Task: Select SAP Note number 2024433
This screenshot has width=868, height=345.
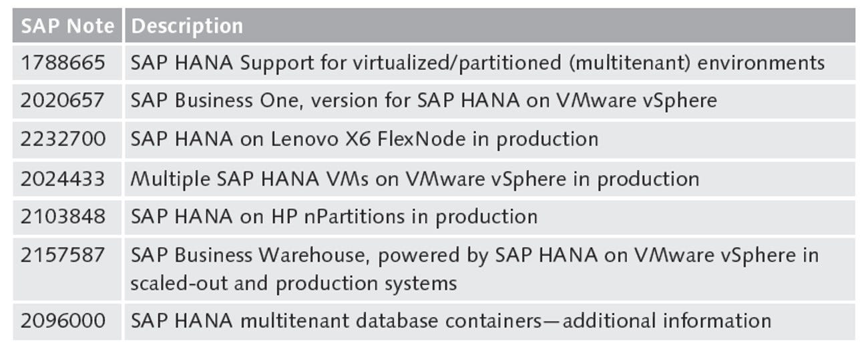Action: coord(63,179)
